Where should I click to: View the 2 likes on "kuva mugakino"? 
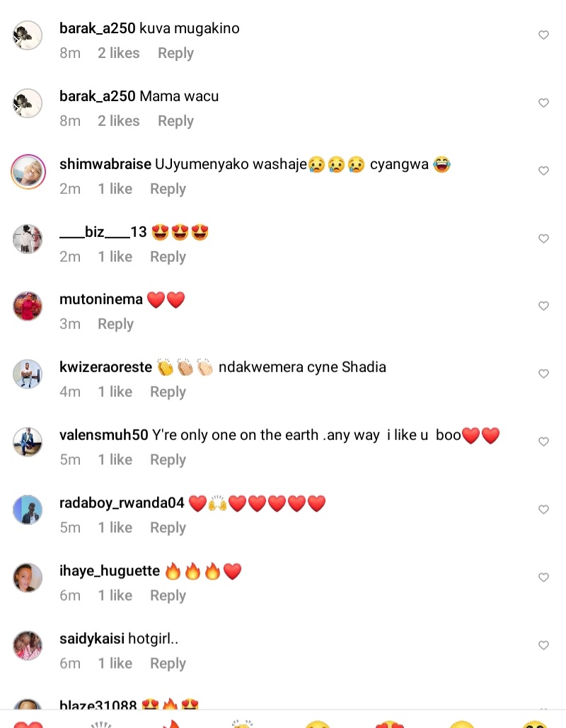(x=118, y=53)
